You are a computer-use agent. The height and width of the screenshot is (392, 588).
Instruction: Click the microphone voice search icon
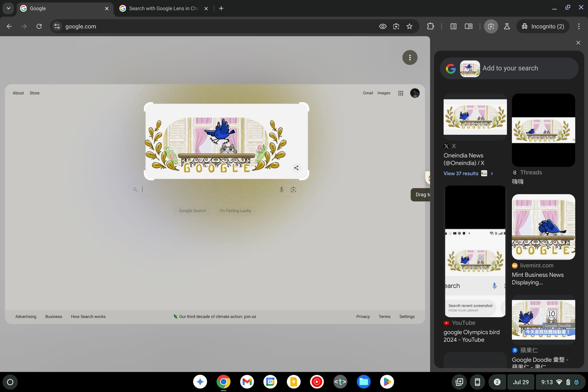coord(281,189)
